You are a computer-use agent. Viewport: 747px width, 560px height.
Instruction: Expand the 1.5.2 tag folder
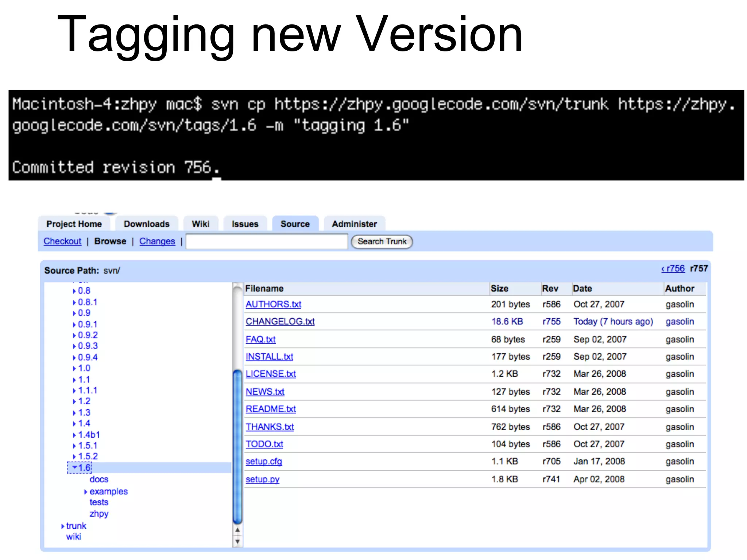(x=74, y=456)
